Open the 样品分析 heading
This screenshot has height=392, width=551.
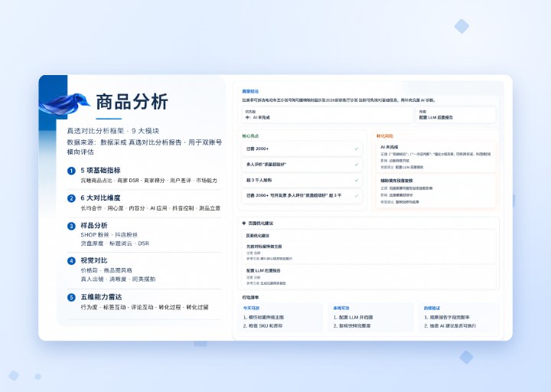(x=94, y=225)
